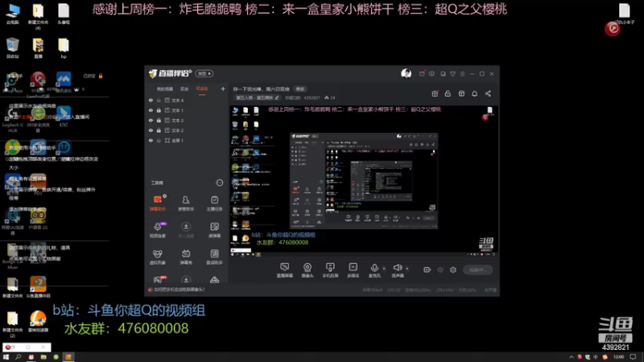Screen dimensions: 644x362
Task: Click the stream preview canvas
Action: click(364, 181)
